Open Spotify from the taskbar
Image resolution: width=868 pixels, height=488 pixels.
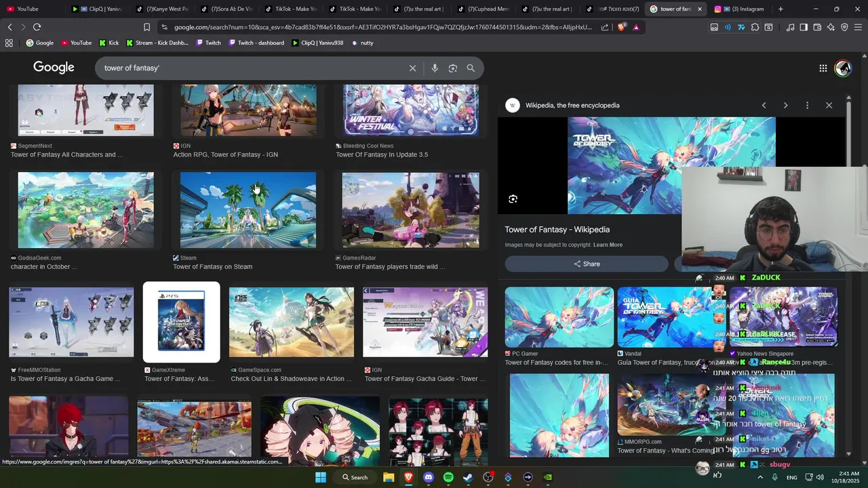pos(448,477)
